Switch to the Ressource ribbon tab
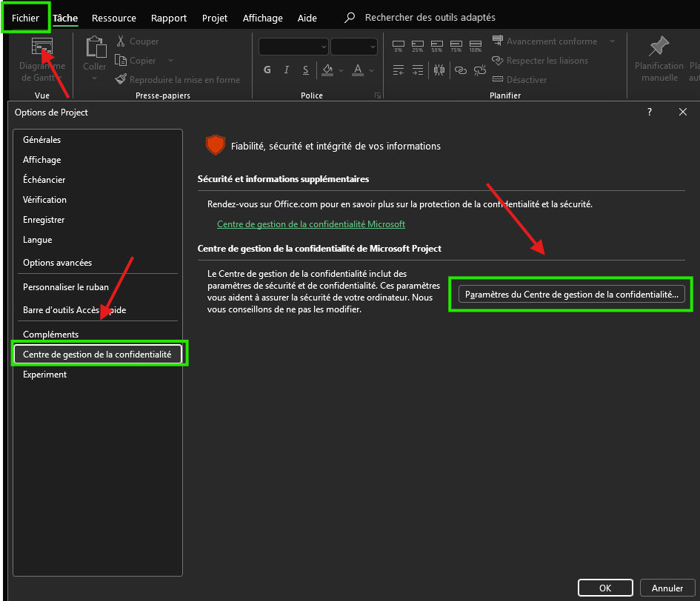 (114, 18)
